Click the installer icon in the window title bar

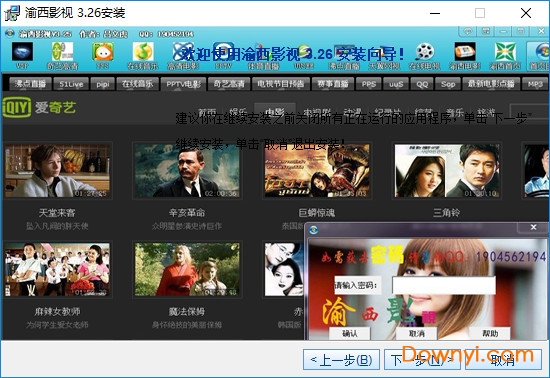coord(12,13)
